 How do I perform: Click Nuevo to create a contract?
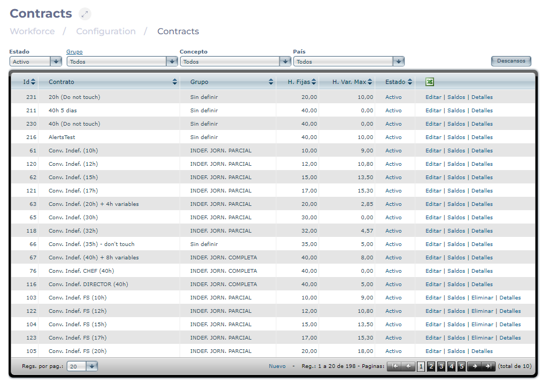pyautogui.click(x=277, y=366)
